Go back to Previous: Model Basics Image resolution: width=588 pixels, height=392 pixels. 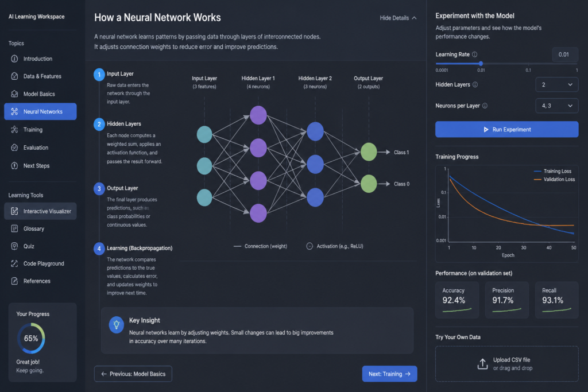pos(133,374)
